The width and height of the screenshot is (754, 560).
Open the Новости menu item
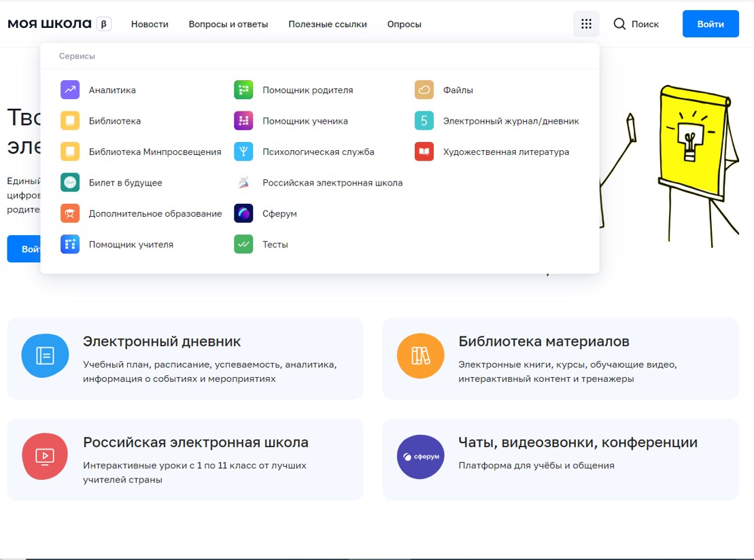click(x=150, y=24)
